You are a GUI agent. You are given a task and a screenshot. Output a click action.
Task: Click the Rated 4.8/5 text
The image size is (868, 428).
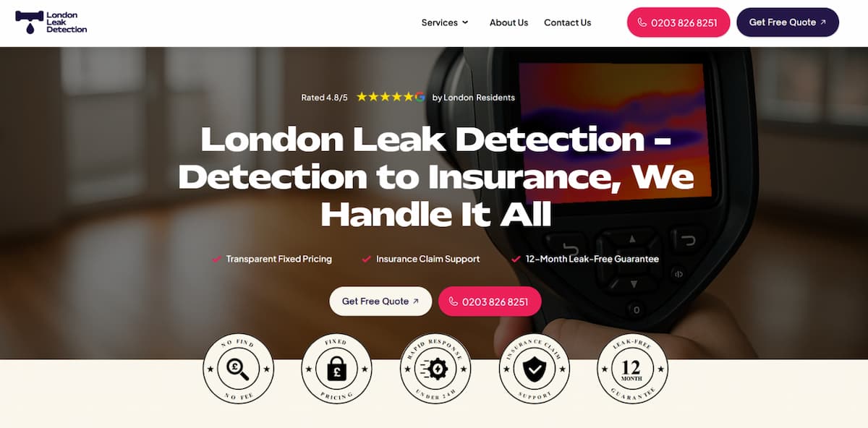pos(324,98)
